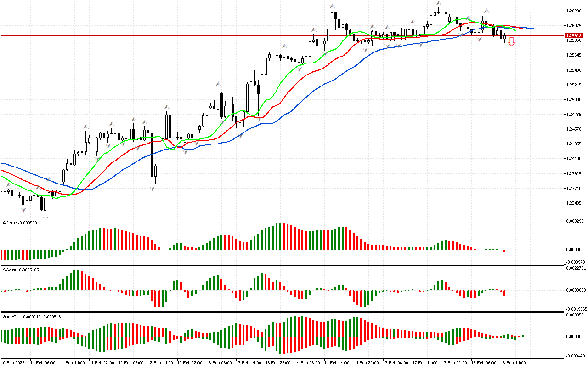The image size is (588, 368).
Task: Click the 18 Feb 06:00 time label
Action: [484, 362]
